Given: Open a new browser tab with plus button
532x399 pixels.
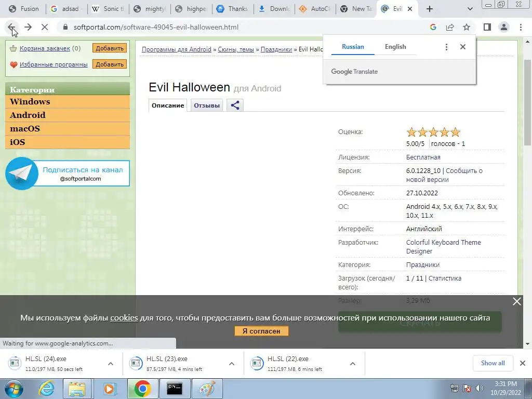Looking at the screenshot, I should (430, 9).
